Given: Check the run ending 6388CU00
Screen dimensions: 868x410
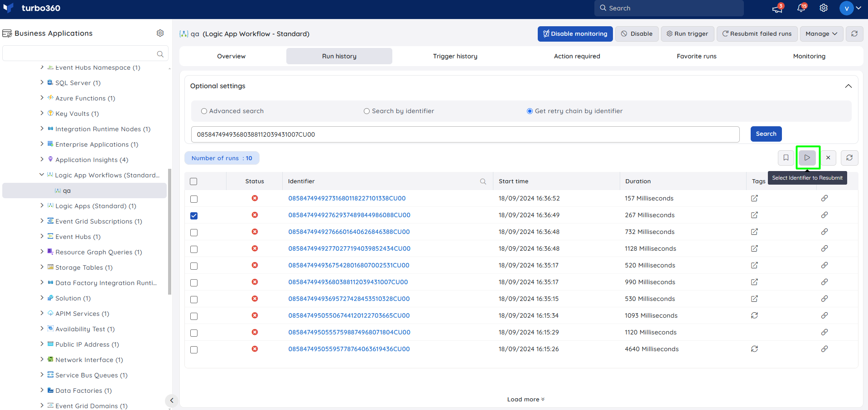Looking at the screenshot, I should coord(194,233).
